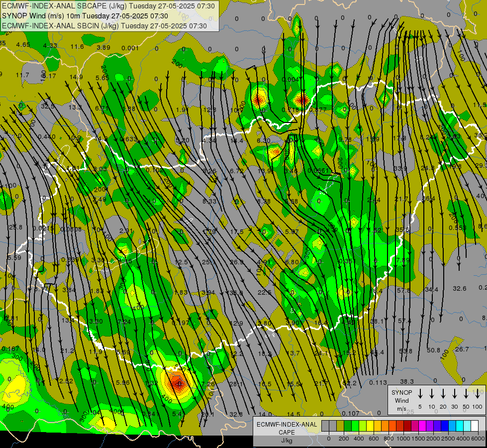Click map value 38.3
Viewport: 487px width, 448px height.
coord(407,381)
